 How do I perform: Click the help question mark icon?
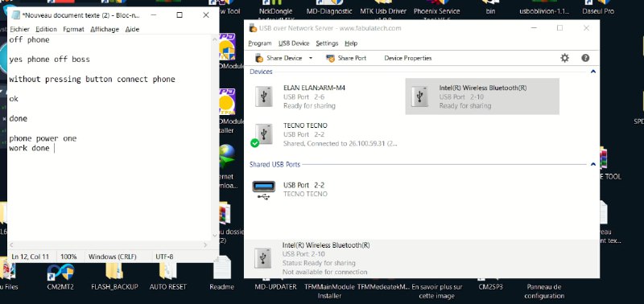click(x=585, y=58)
